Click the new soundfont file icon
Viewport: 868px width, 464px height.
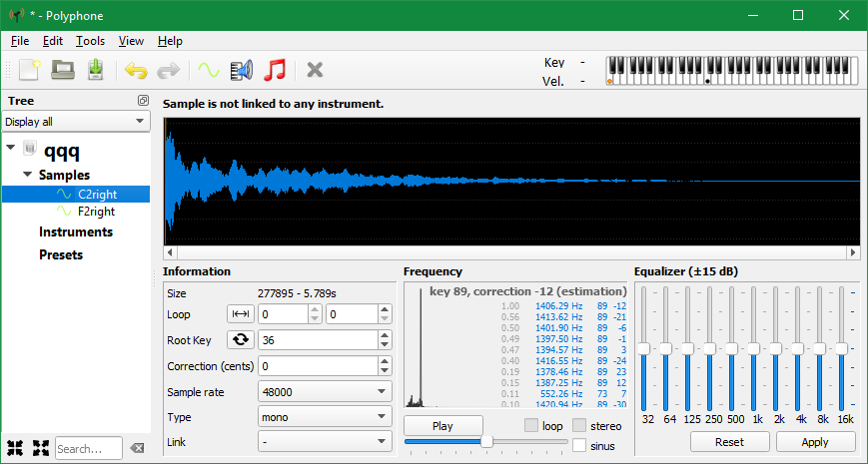tap(29, 70)
